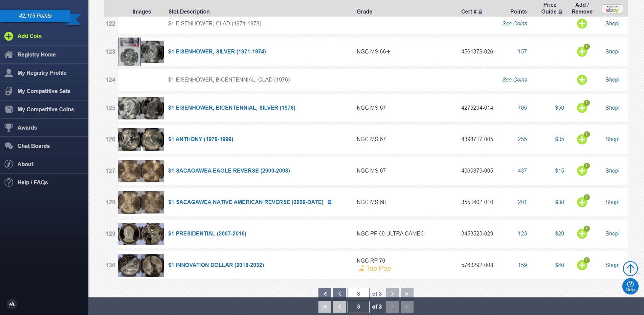Click the eBay logo in header
This screenshot has width=644, height=315.
612,9
